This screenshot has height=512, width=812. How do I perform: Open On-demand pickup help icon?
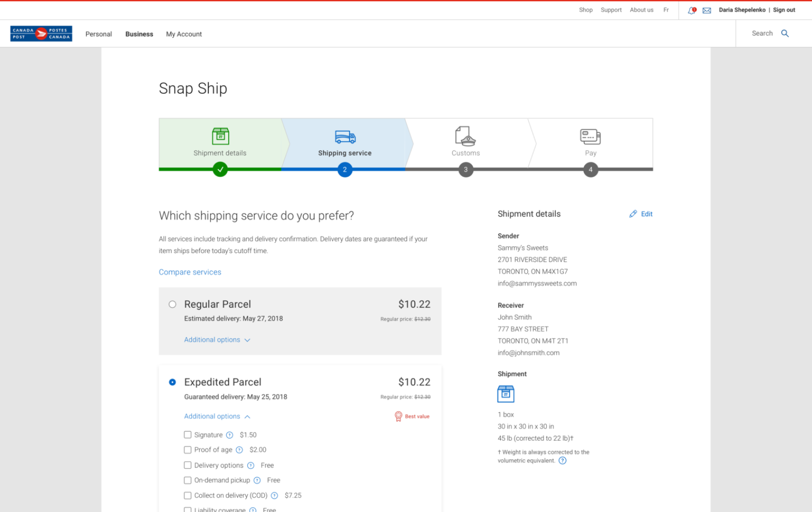[257, 480]
